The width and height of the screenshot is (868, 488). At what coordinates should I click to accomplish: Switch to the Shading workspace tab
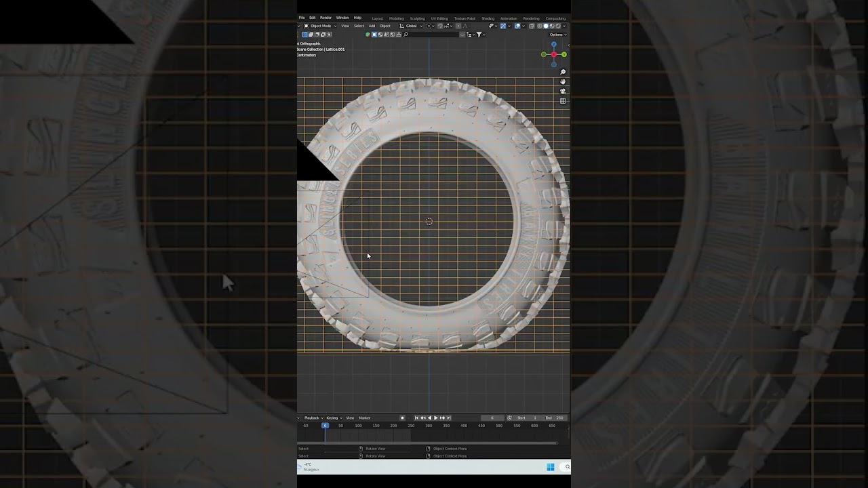click(x=488, y=18)
